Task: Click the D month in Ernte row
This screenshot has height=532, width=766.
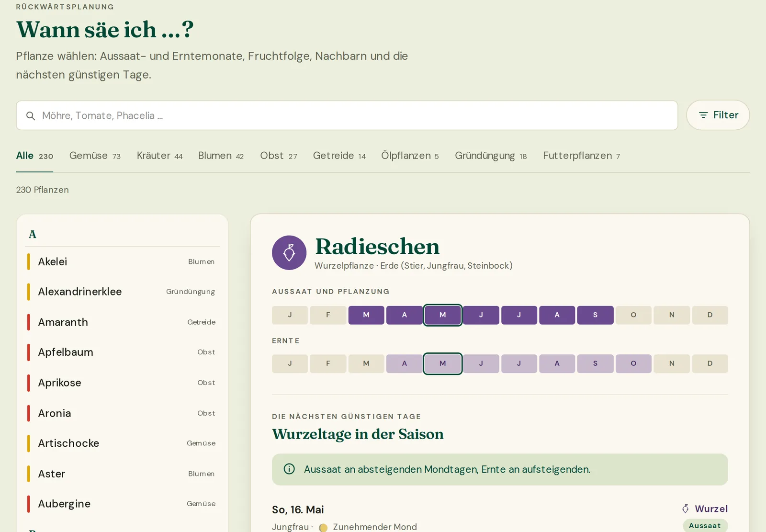Action: pos(710,363)
